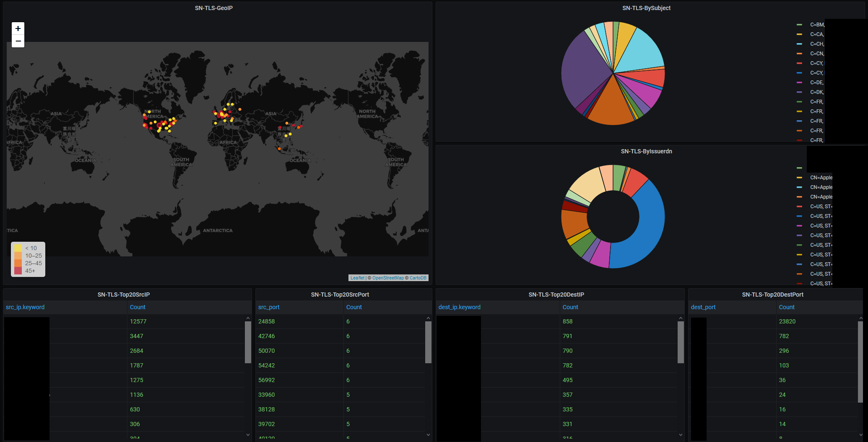868x442 pixels.
Task: Select the count value 495 in Top20DestIP
Action: point(568,380)
